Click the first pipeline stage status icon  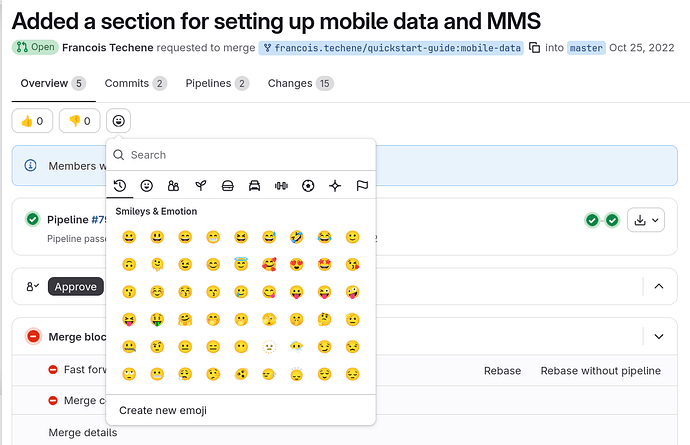click(x=592, y=220)
